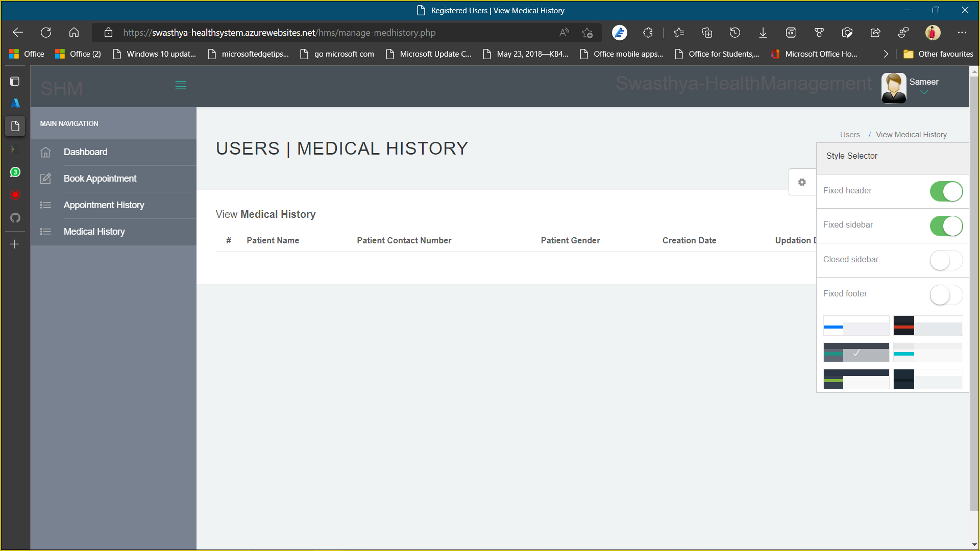
Task: Select the green navy theme swatch
Action: 856,379
